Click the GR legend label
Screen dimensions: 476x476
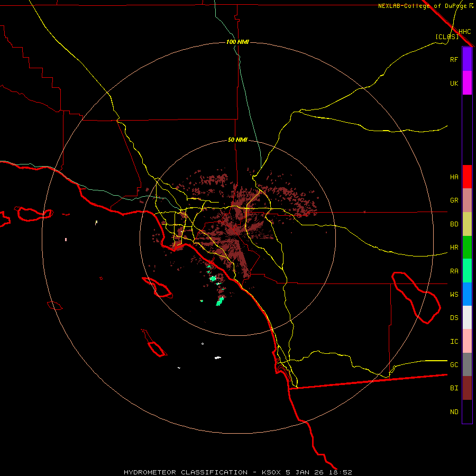pyautogui.click(x=454, y=200)
